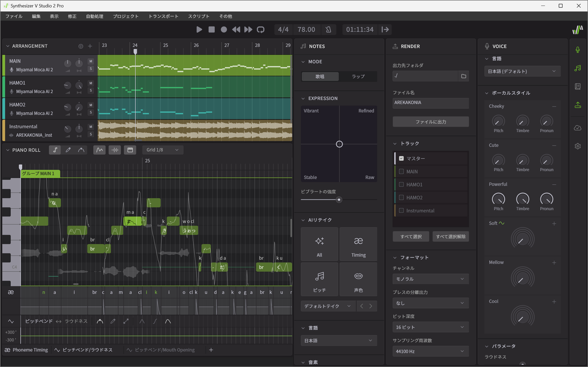Open the settings panel from the right sidebar
This screenshot has width=588, height=367.
click(578, 146)
